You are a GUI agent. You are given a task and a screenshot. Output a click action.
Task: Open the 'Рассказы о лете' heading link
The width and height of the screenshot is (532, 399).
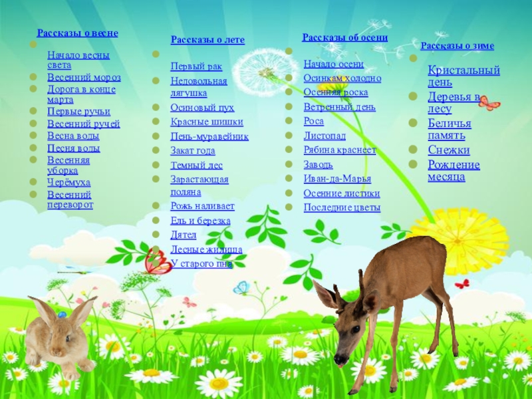tap(207, 40)
